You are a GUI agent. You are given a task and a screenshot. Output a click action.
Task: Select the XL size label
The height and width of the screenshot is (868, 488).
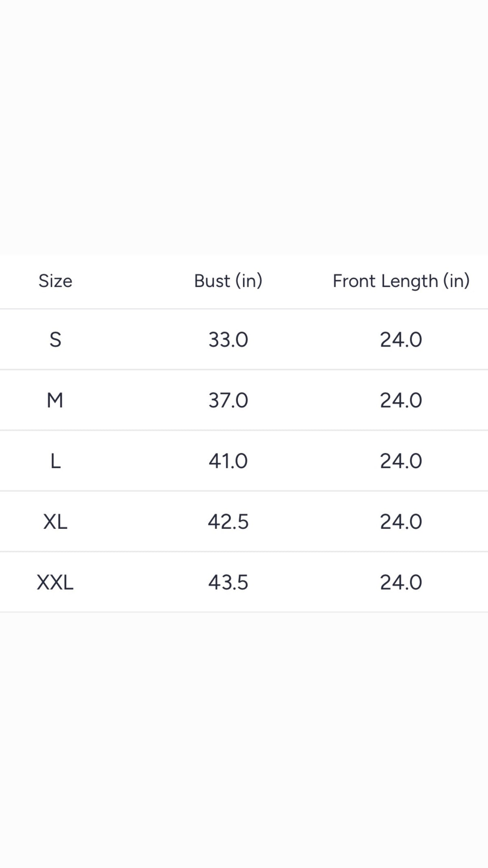pyautogui.click(x=55, y=522)
